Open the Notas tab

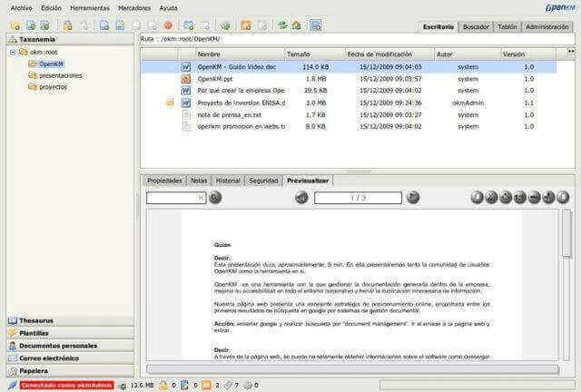tap(199, 181)
